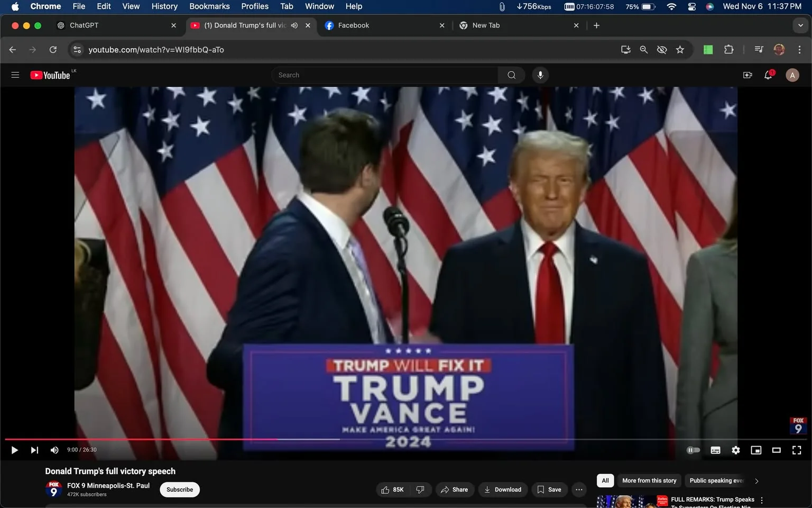Bookmark this tab with the star
The height and width of the screenshot is (508, 812).
point(680,50)
